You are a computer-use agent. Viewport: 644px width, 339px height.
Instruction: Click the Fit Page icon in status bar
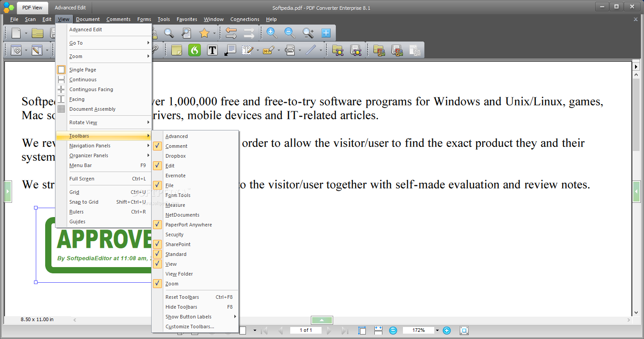pos(362,331)
